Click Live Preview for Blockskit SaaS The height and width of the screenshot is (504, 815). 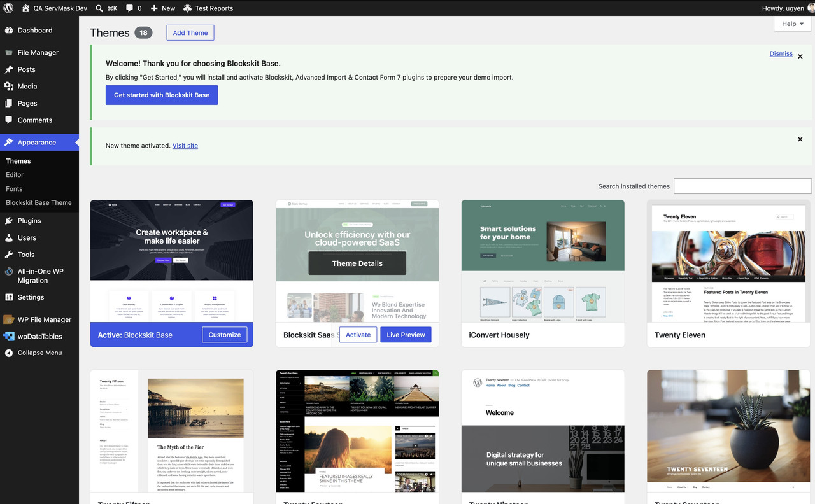point(406,335)
